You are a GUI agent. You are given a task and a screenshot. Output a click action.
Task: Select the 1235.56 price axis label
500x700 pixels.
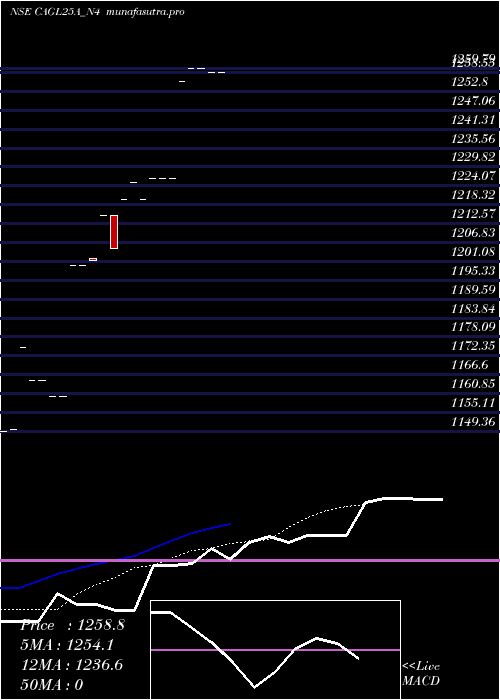coord(474,139)
